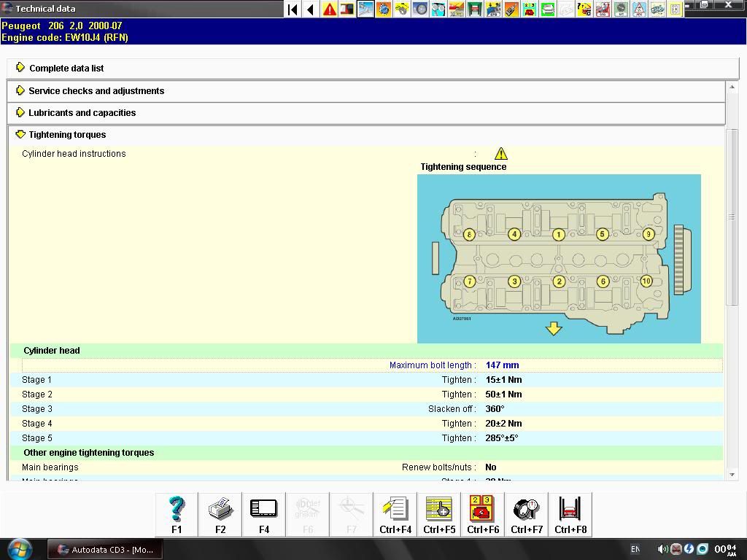Click the Autodata CD3 taskbar button

[x=105, y=550]
